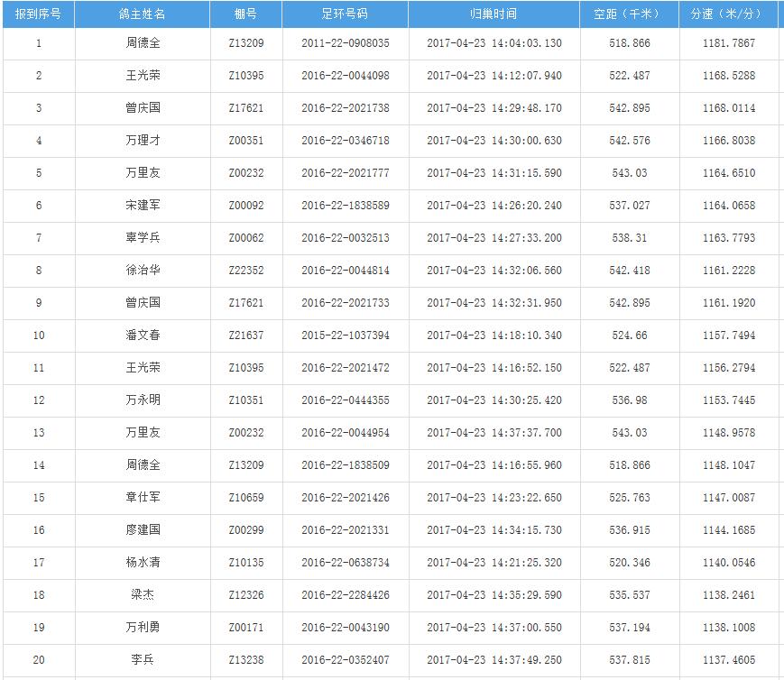The image size is (784, 680).
Task: Sort by the 棚号 column header
Action: point(246,14)
